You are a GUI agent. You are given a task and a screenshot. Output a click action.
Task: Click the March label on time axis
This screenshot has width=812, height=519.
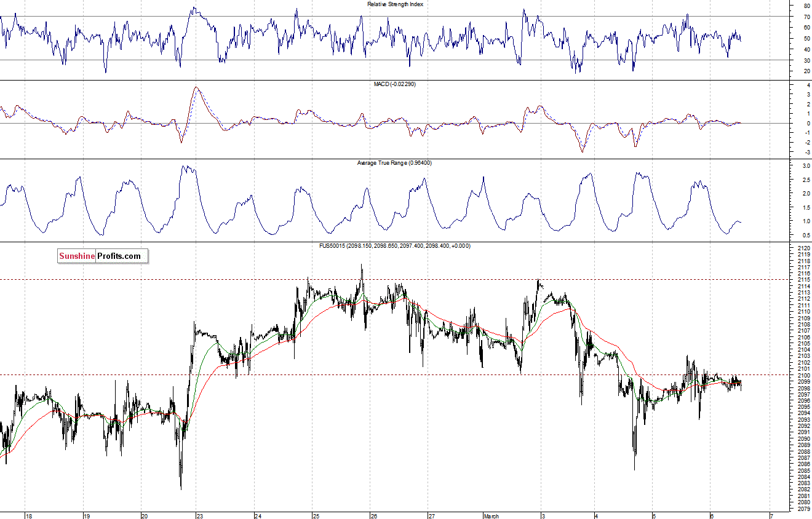coord(492,515)
